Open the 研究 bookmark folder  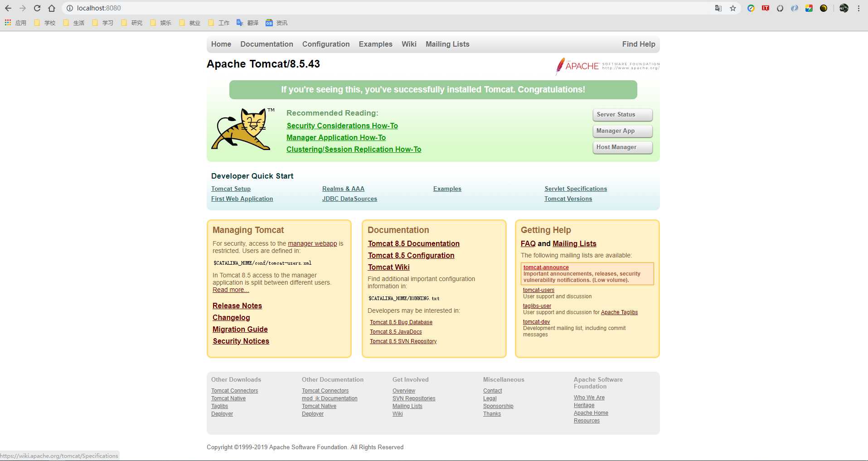point(132,23)
